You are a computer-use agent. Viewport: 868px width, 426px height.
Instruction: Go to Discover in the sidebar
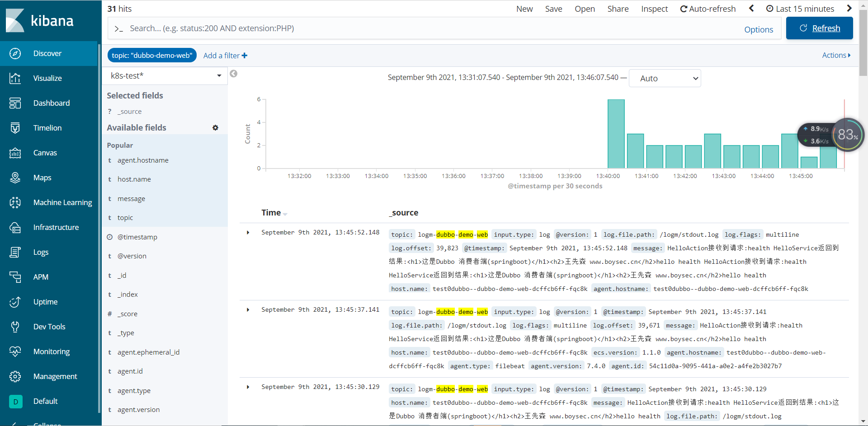pos(49,53)
